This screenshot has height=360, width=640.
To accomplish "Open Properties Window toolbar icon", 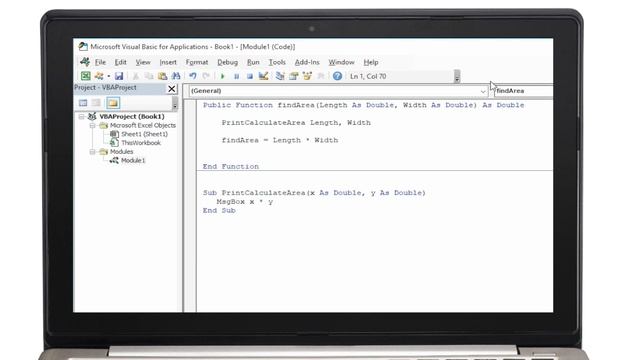I will pos(293,76).
